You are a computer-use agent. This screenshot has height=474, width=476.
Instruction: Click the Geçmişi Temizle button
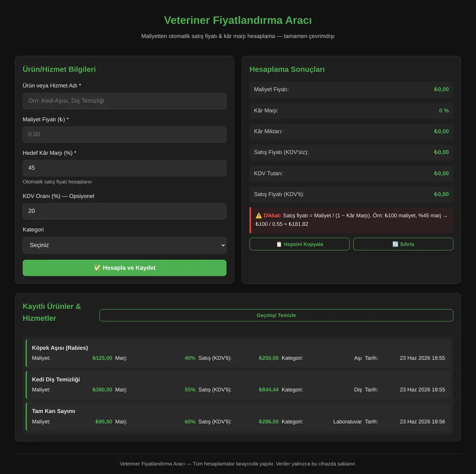point(276,315)
